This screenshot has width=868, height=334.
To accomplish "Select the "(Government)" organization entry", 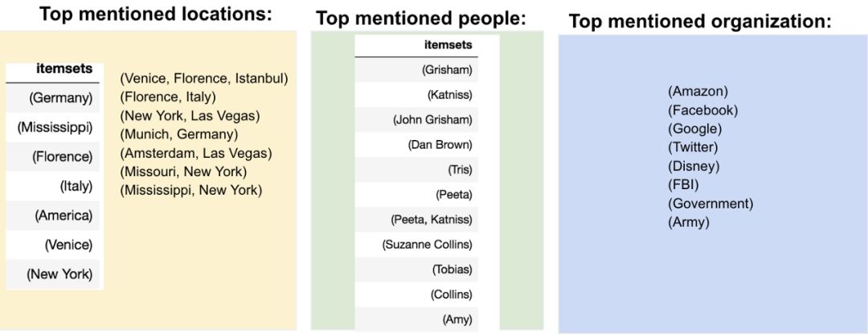I will tap(710, 203).
